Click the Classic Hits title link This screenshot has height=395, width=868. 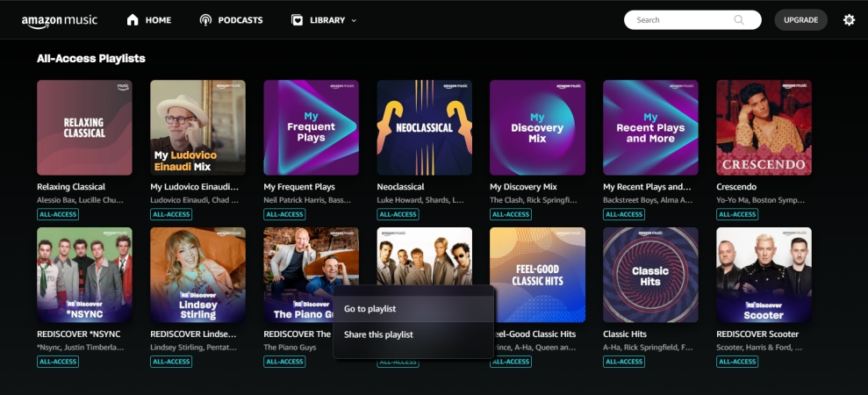(625, 334)
